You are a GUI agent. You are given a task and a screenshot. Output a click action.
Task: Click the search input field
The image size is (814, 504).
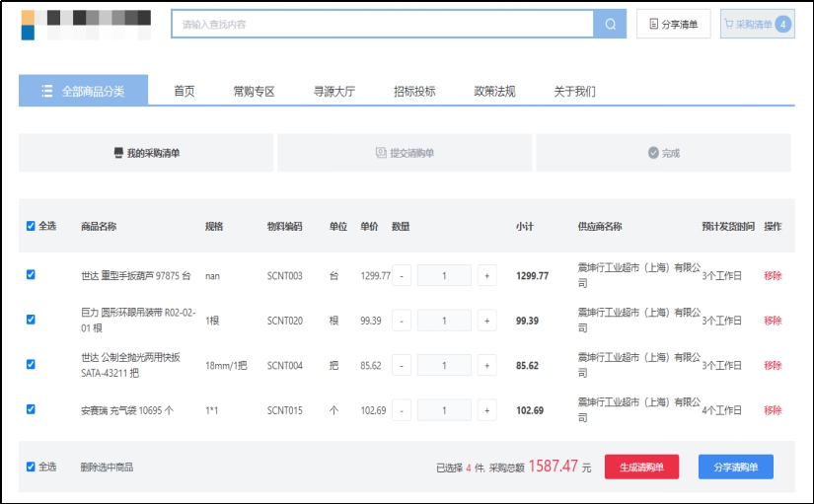pos(382,25)
